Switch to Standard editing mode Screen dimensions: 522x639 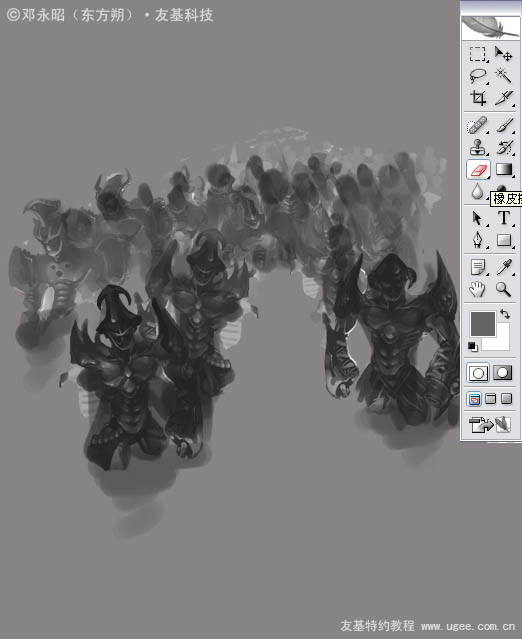[x=478, y=373]
